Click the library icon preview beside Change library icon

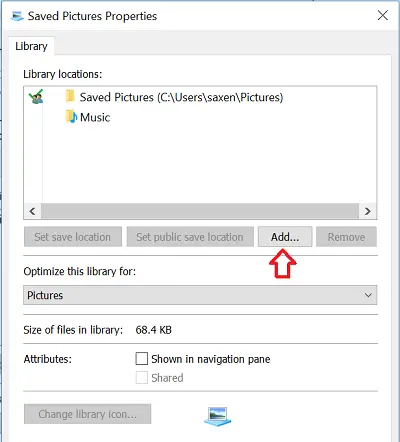tap(217, 416)
